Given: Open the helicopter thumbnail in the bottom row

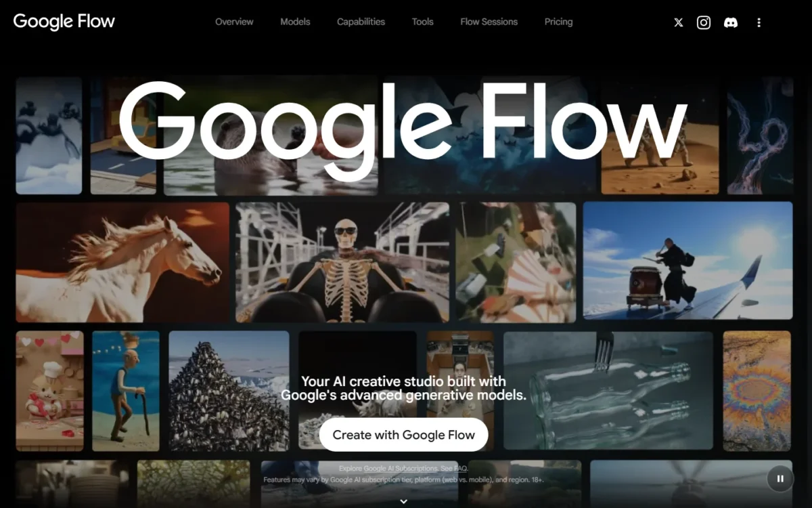Looking at the screenshot, I should (x=691, y=484).
